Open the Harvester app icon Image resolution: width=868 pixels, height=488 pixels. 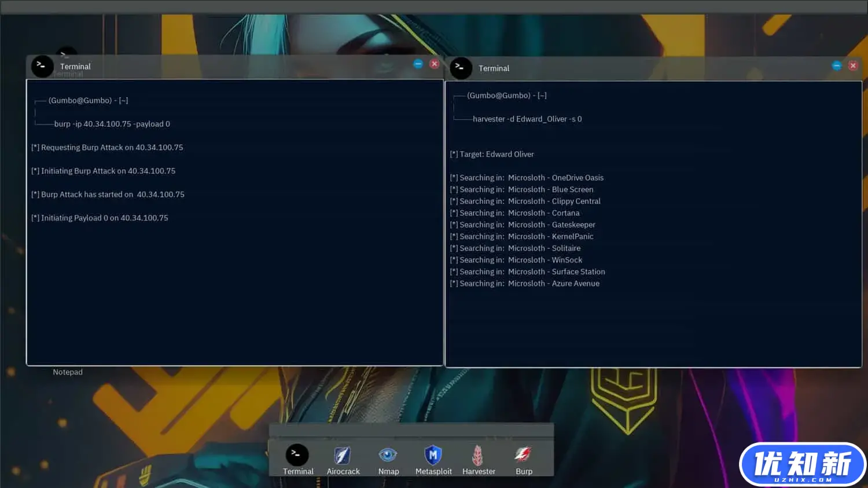point(478,456)
